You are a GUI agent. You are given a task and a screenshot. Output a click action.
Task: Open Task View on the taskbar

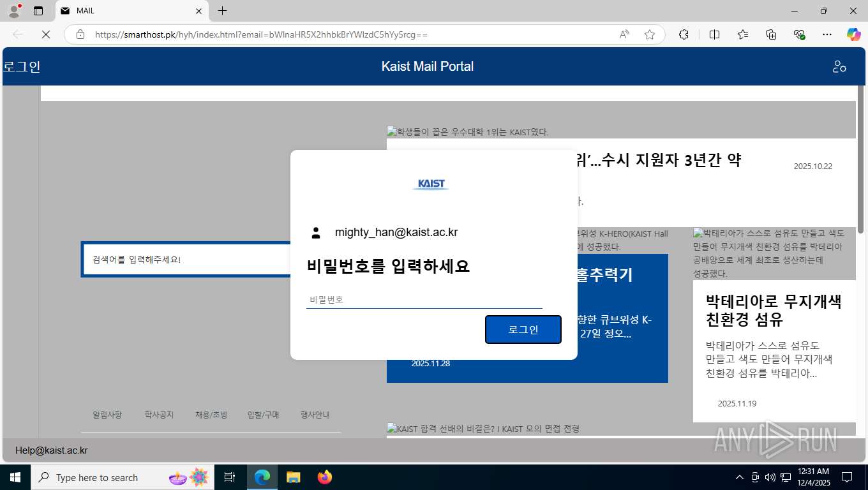coord(230,477)
